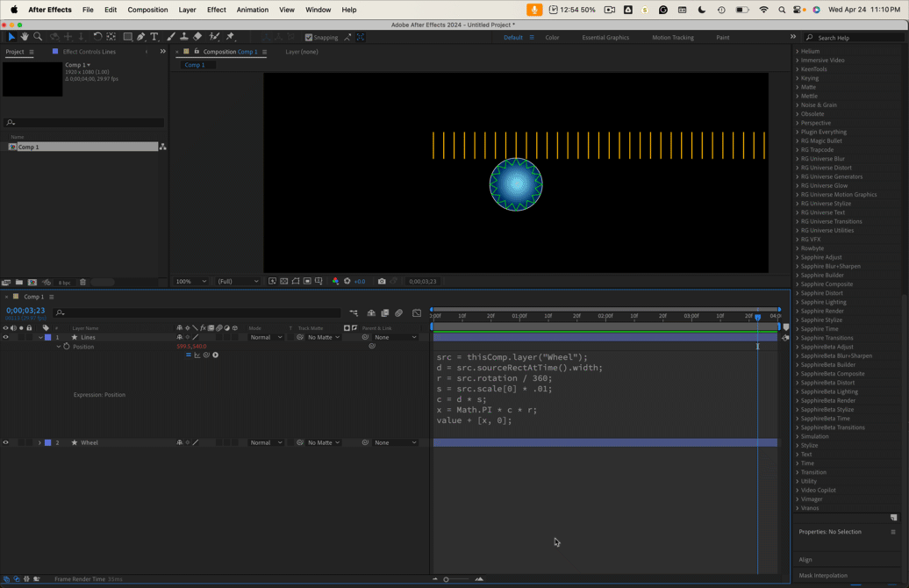The width and height of the screenshot is (909, 588).
Task: Select the Horizontal Type tool
Action: (x=154, y=37)
